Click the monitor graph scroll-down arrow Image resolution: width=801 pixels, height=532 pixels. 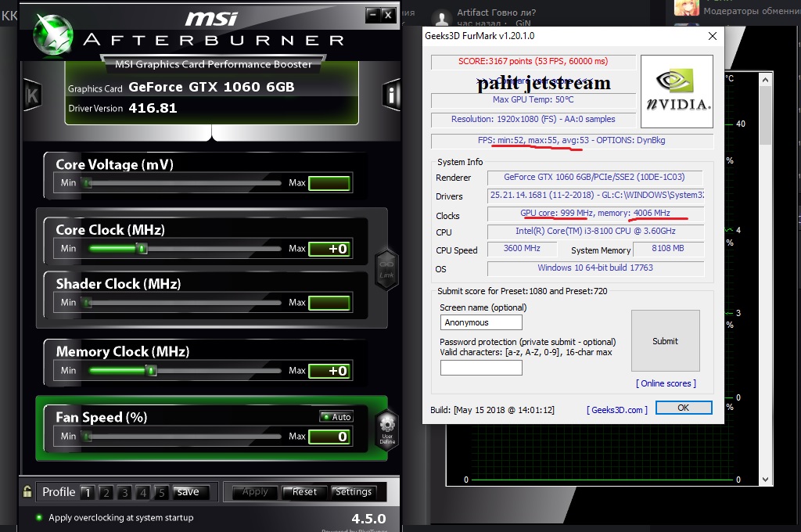[x=765, y=480]
